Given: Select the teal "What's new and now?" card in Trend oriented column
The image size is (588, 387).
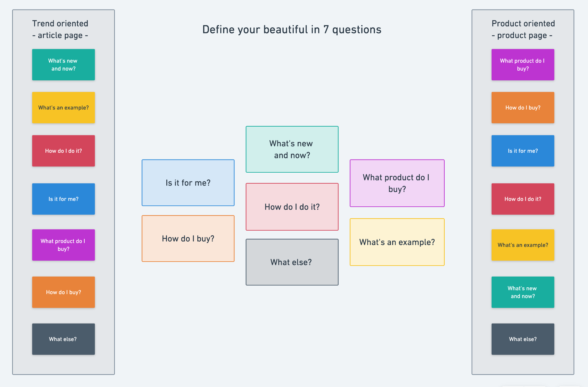Looking at the screenshot, I should [64, 65].
